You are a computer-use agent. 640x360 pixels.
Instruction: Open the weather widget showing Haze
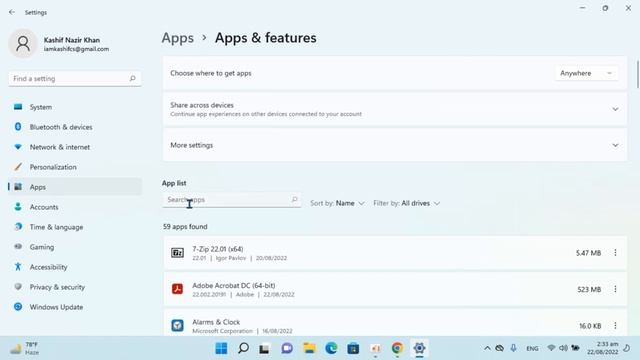(x=25, y=348)
